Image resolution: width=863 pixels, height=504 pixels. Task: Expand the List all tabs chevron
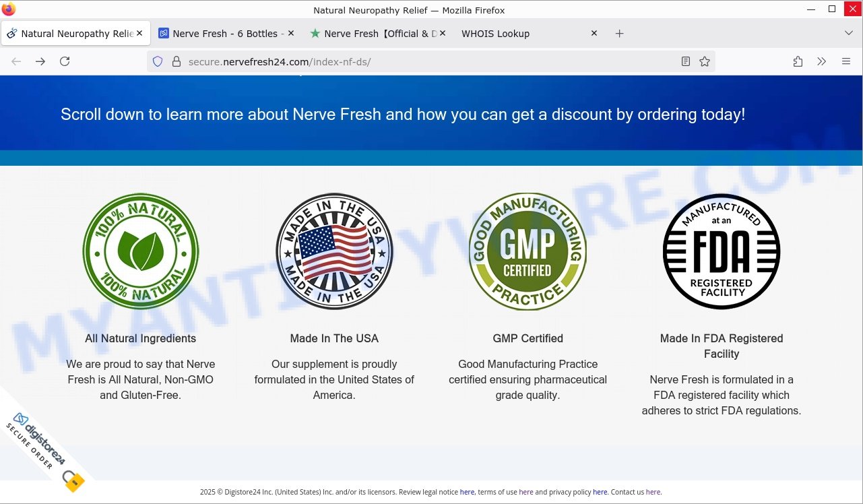(x=848, y=34)
